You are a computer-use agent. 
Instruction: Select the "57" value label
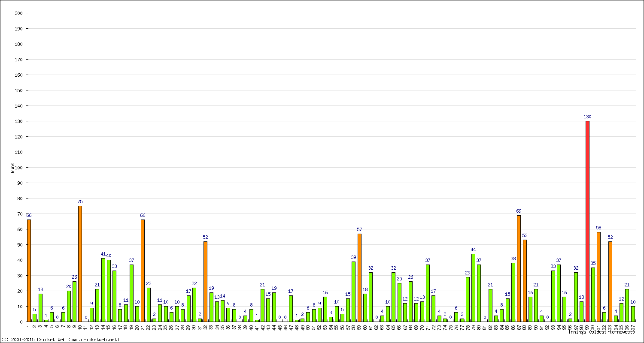pos(359,229)
